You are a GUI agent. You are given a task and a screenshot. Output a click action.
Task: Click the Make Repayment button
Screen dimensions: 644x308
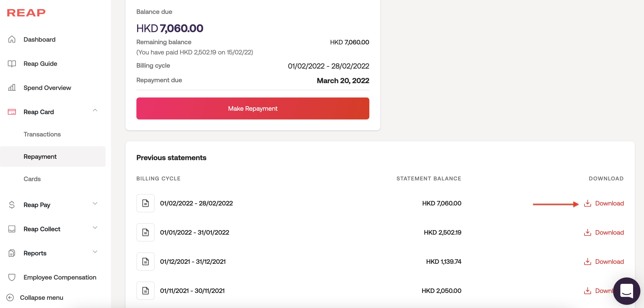[252, 108]
